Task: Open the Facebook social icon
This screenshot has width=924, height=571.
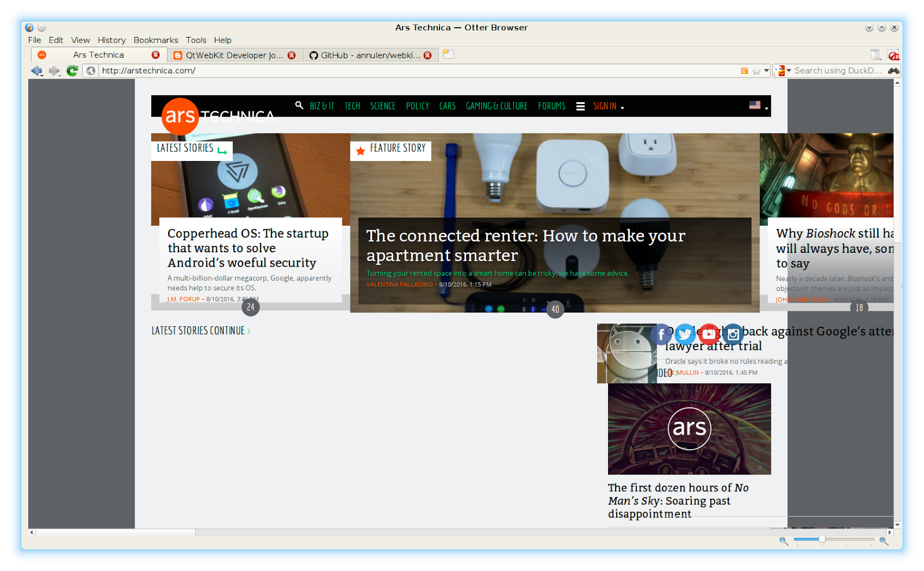Action: [x=661, y=334]
